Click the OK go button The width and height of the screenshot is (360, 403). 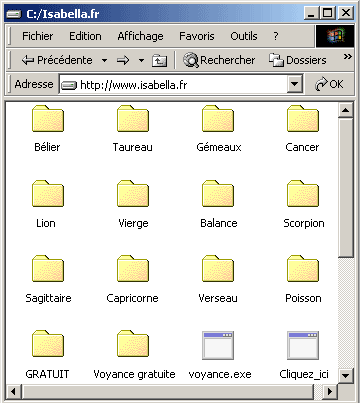329,84
